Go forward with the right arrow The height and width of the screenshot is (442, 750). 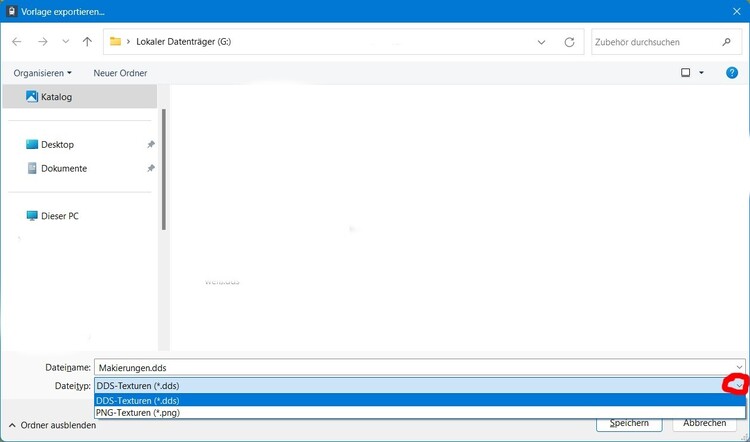pyautogui.click(x=43, y=42)
